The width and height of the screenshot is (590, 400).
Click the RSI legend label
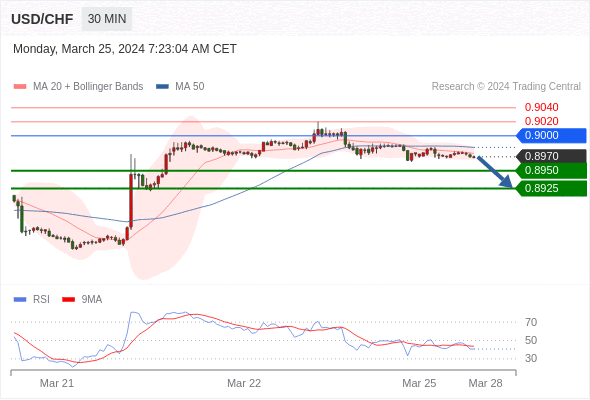tap(41, 300)
